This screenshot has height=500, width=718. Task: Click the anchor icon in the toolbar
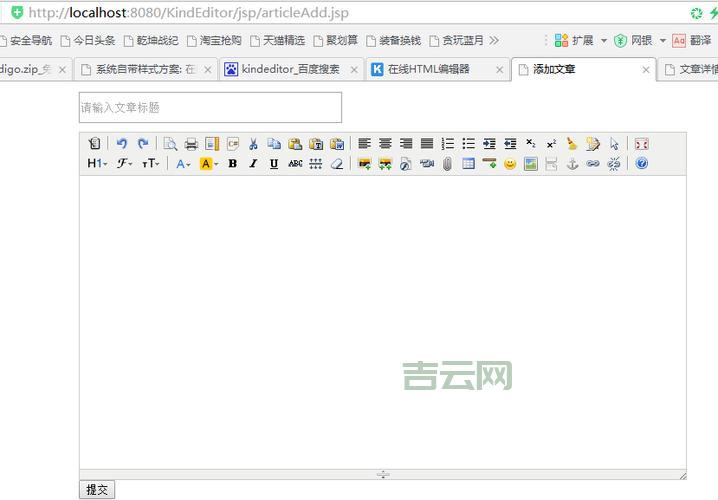click(573, 164)
